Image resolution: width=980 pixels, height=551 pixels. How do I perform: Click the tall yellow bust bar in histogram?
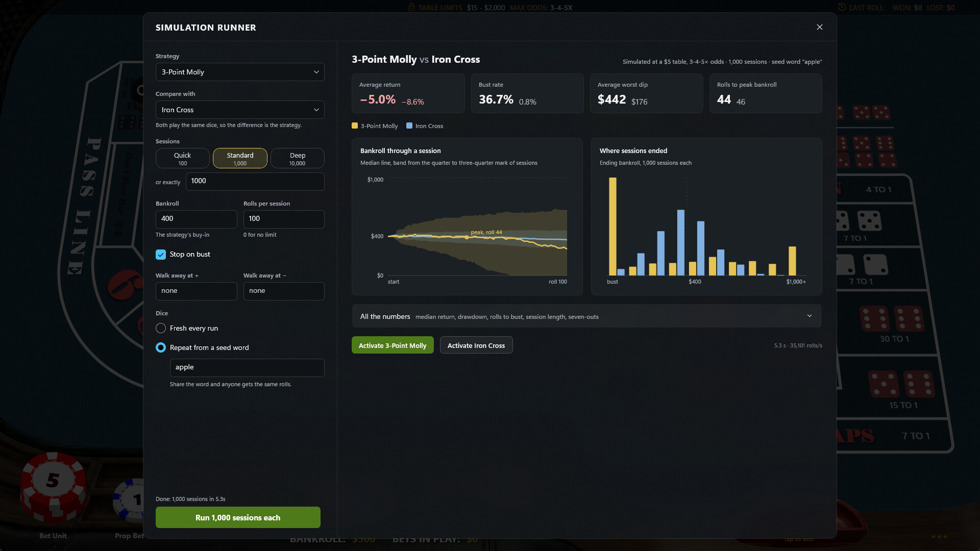point(612,227)
